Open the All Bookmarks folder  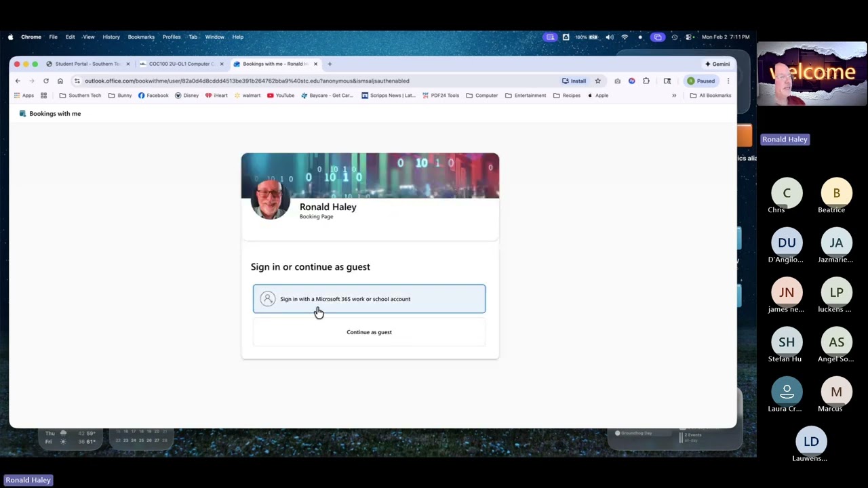click(x=710, y=96)
